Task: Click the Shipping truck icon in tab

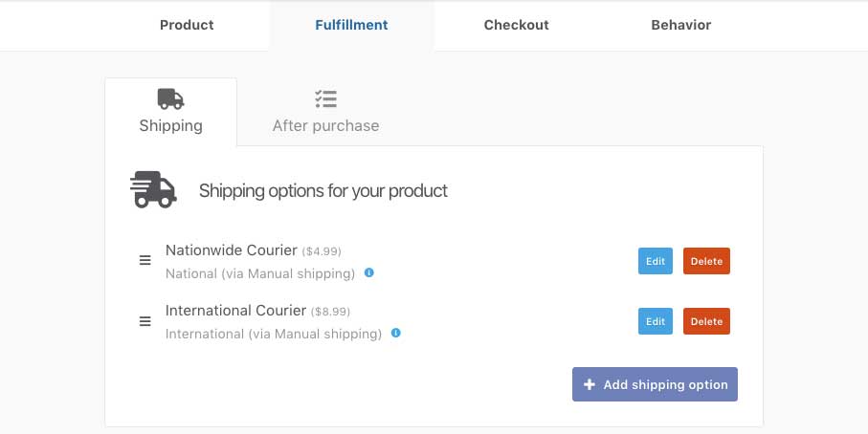Action: (x=170, y=99)
